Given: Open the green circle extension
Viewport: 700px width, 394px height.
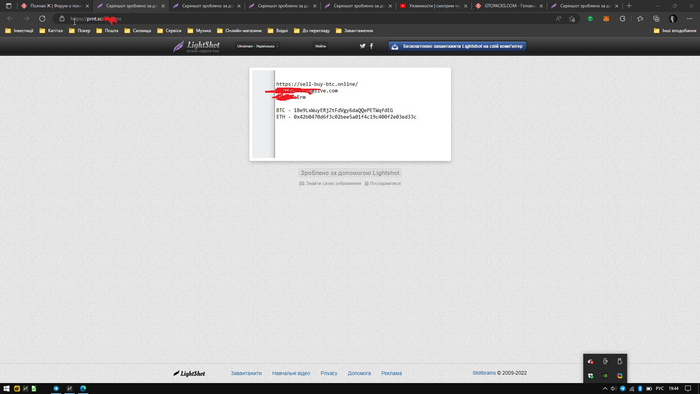Looking at the screenshot, I should pyautogui.click(x=590, y=19).
